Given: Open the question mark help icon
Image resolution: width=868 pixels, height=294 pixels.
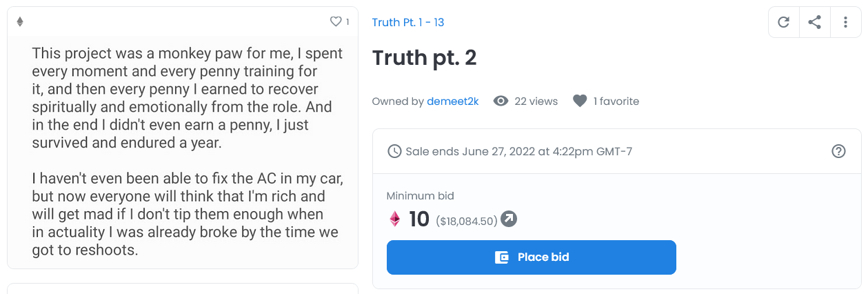Looking at the screenshot, I should [x=838, y=151].
